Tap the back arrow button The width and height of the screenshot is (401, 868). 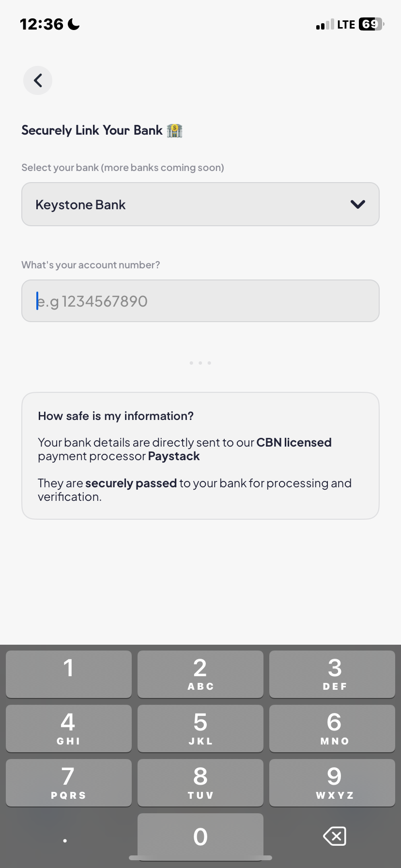click(38, 80)
